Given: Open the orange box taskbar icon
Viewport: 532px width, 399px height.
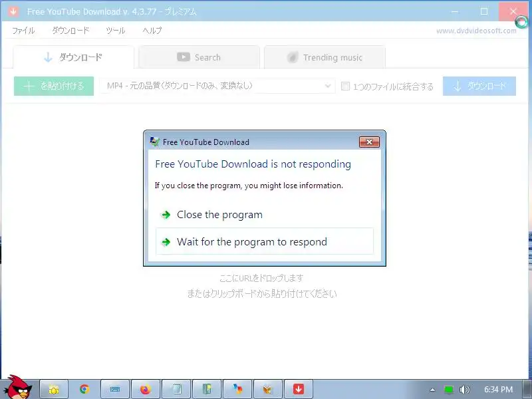Looking at the screenshot, I should click(x=268, y=389).
